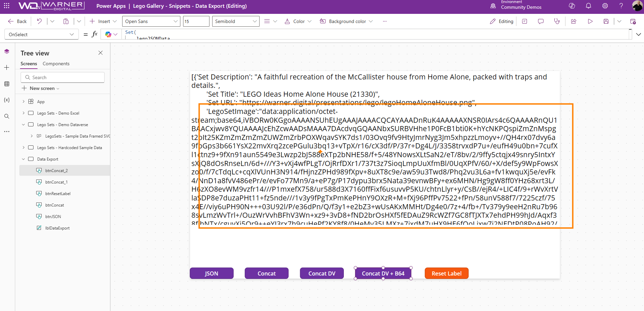This screenshot has width=644, height=311.
Task: Click the JSON button on canvas
Action: tap(212, 273)
